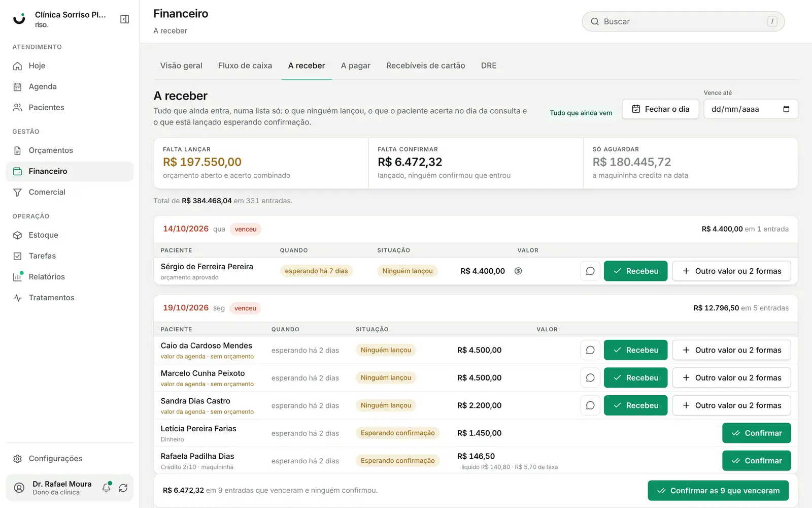
Task: Mark Marcelo Cunha Peixoto as Recebeu
Action: (x=635, y=378)
